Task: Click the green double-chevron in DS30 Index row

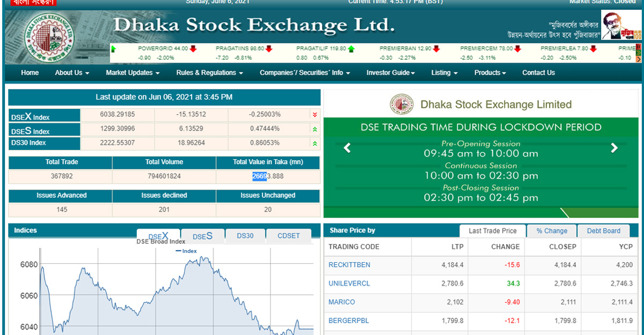Action: [314, 144]
